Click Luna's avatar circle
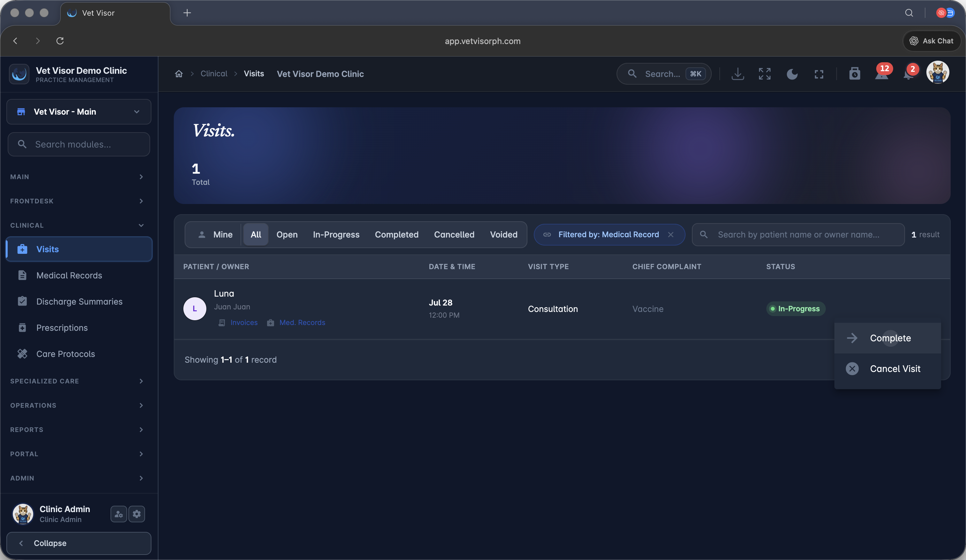This screenshot has width=966, height=560. pyautogui.click(x=195, y=309)
